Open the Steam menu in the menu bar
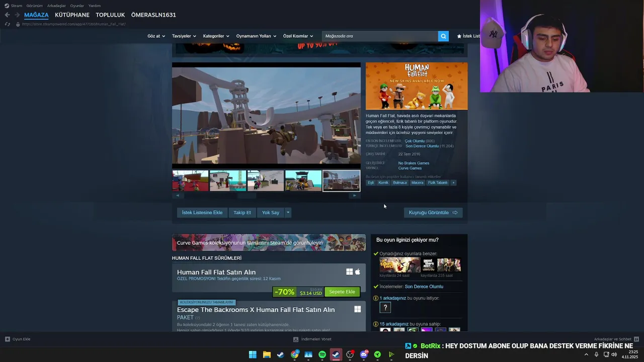 pos(16,6)
